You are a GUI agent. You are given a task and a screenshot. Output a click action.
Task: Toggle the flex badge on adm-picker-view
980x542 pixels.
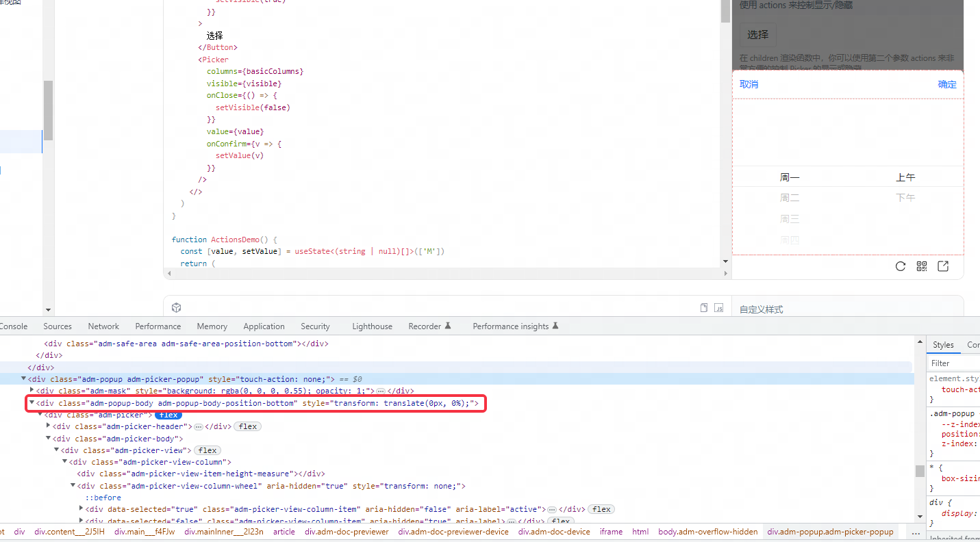pos(207,450)
